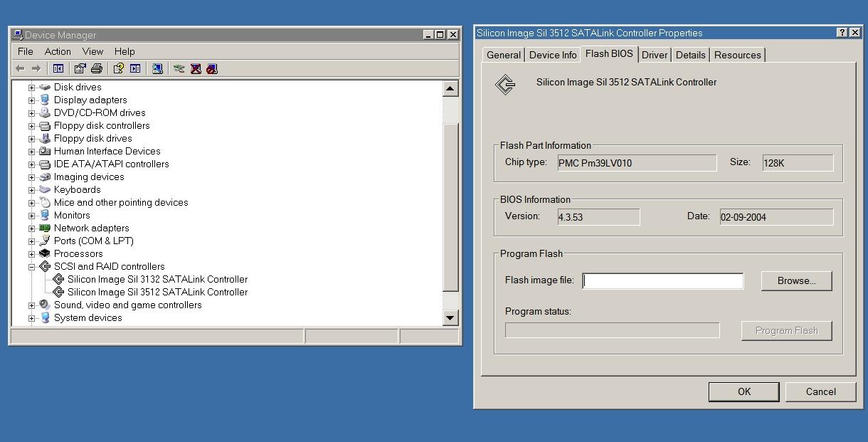Open the Action menu
This screenshot has width=868, height=442.
pyautogui.click(x=58, y=51)
